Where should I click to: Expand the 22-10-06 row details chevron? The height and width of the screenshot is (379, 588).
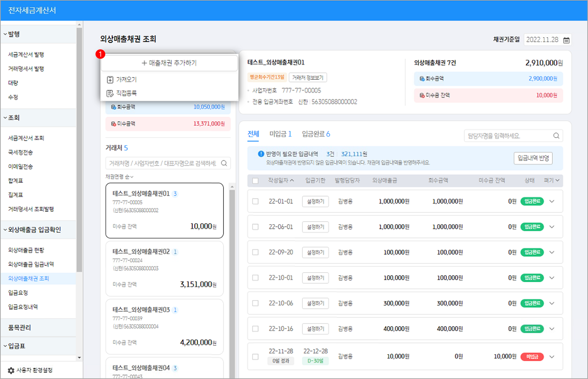552,303
